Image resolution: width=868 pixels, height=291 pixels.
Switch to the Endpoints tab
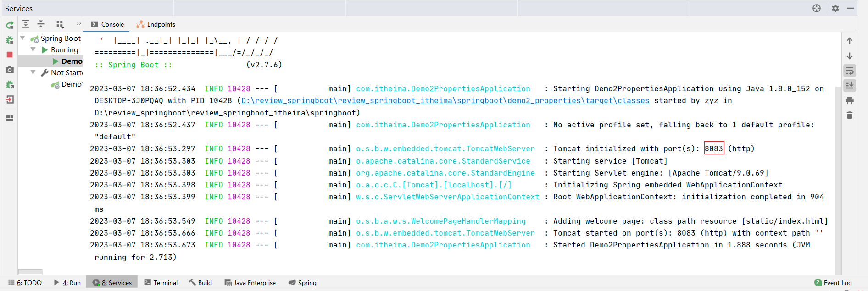point(156,24)
